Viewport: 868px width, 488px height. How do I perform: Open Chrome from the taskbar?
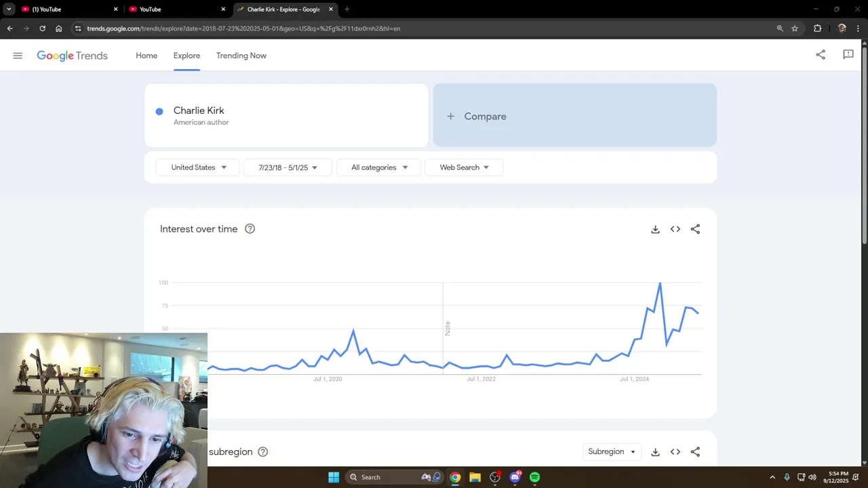[455, 477]
